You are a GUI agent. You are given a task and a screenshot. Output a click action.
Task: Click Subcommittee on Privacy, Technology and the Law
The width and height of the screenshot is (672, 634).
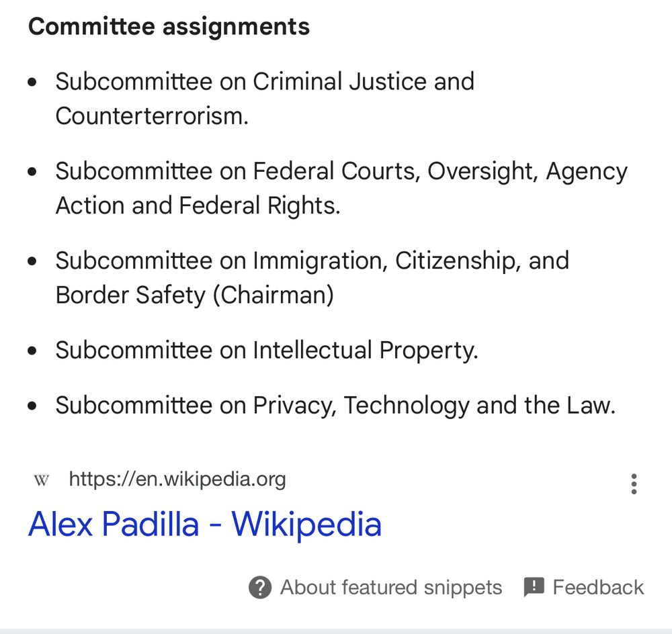coord(335,405)
